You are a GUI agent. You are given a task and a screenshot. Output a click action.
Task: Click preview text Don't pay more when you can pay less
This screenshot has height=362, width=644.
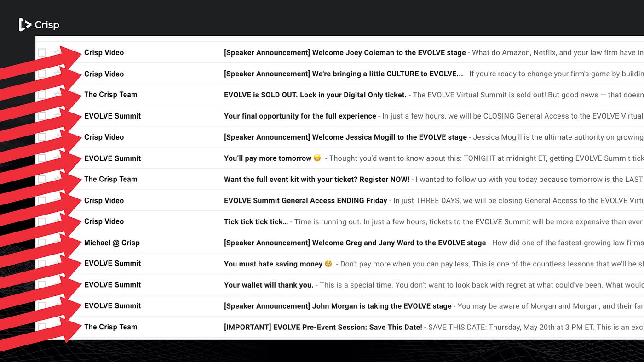pos(492,264)
